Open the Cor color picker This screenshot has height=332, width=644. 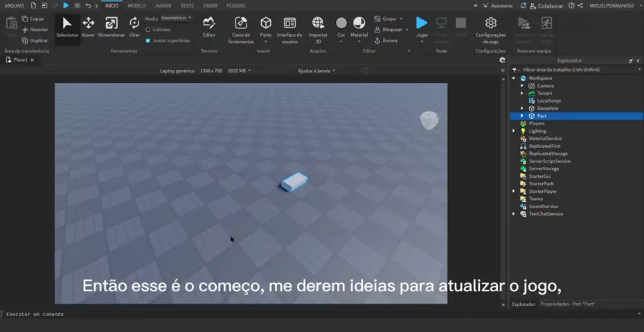click(x=341, y=26)
